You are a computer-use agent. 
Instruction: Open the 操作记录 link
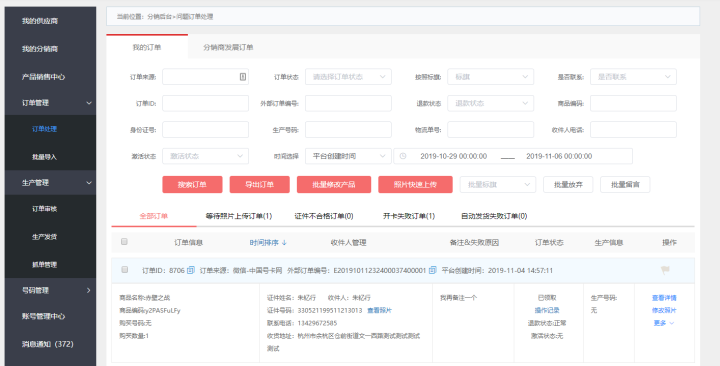click(547, 310)
